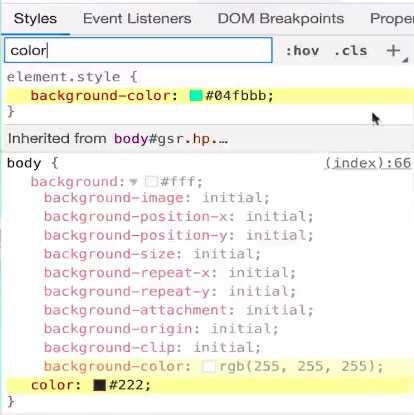The image size is (414, 415).
Task: Open the teal #04fbbb color swatch
Action: [x=196, y=96]
